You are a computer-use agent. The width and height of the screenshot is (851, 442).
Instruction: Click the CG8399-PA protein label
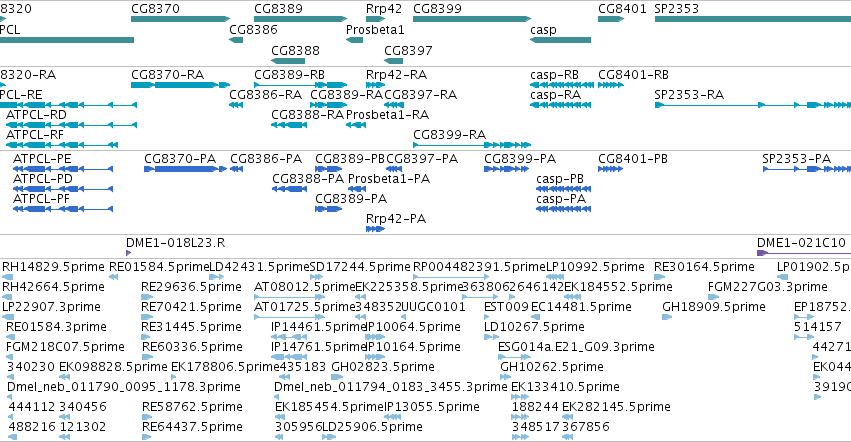click(520, 159)
